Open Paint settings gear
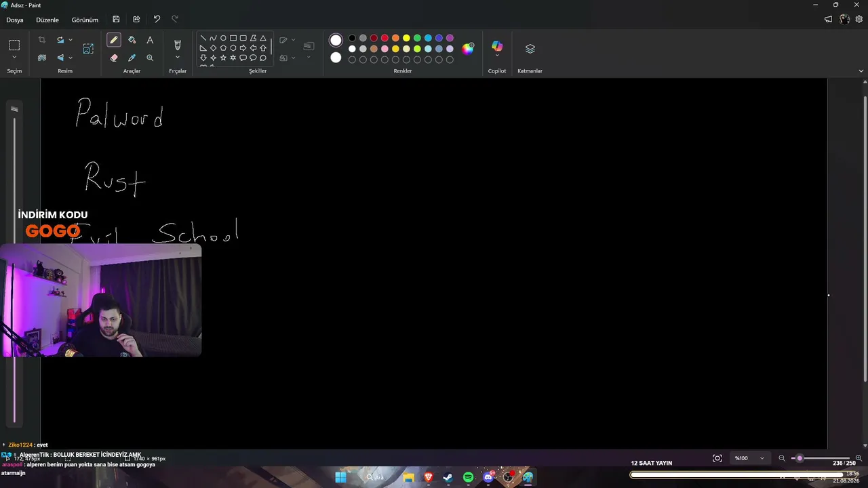Viewport: 868px width, 488px height. (859, 20)
